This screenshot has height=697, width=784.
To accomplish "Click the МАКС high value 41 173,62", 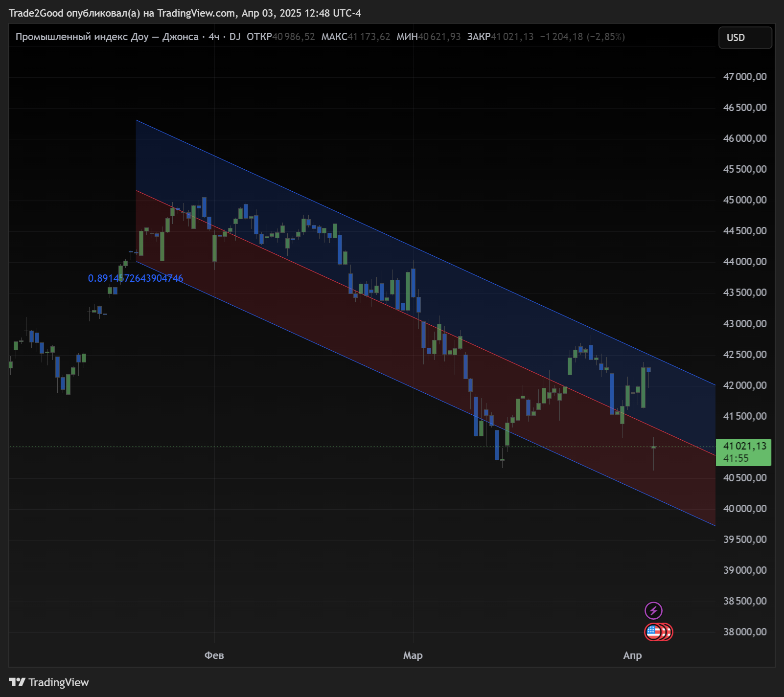I will pyautogui.click(x=369, y=37).
